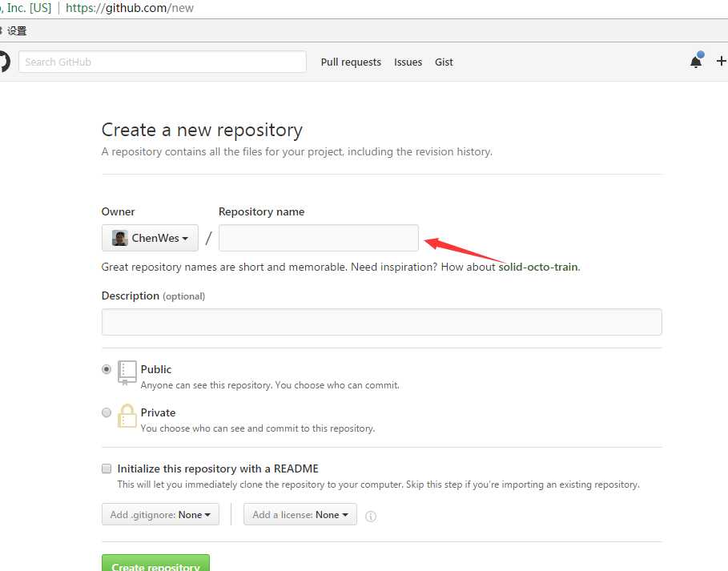This screenshot has height=571, width=728.
Task: Click the license info icon
Action: (371, 517)
